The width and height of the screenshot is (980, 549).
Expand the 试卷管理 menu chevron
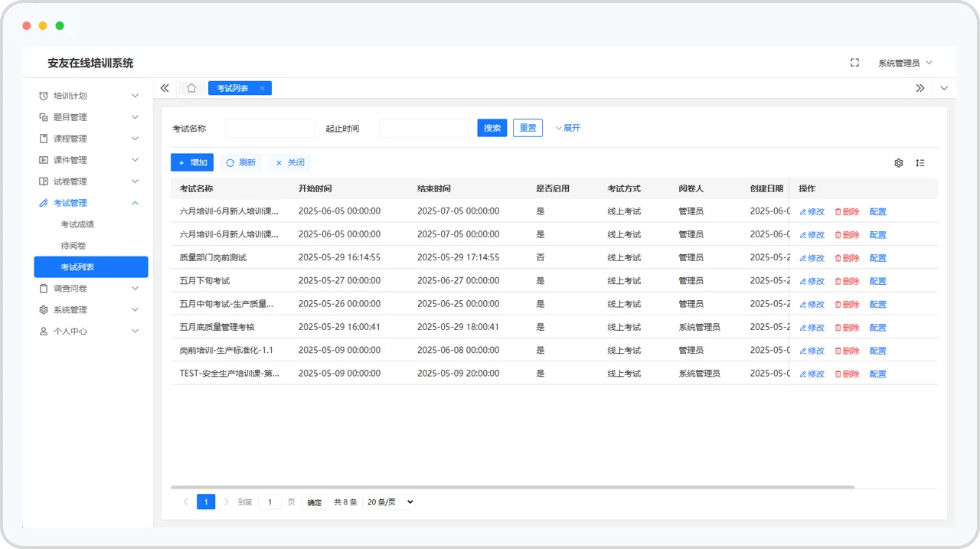pos(136,181)
